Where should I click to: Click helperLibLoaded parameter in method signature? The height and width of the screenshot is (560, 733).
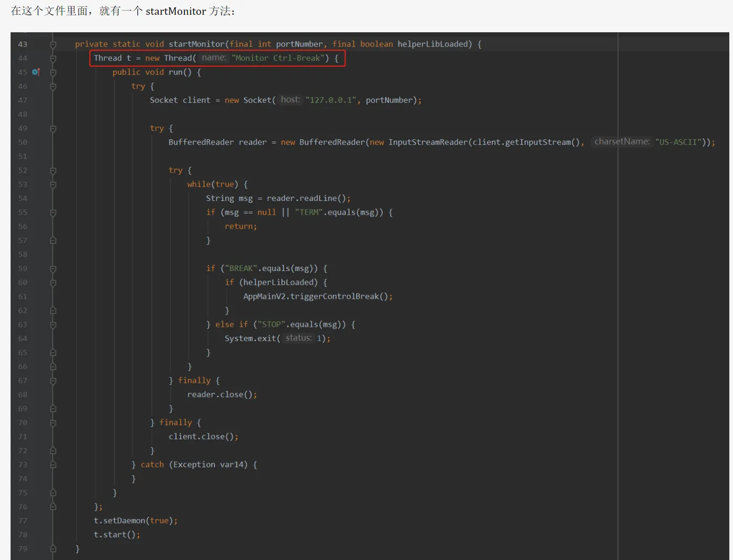tap(432, 44)
